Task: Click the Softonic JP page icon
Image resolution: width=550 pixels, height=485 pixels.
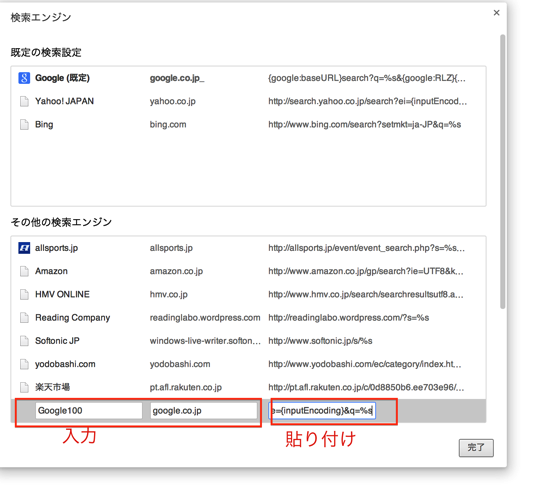Action: point(24,341)
